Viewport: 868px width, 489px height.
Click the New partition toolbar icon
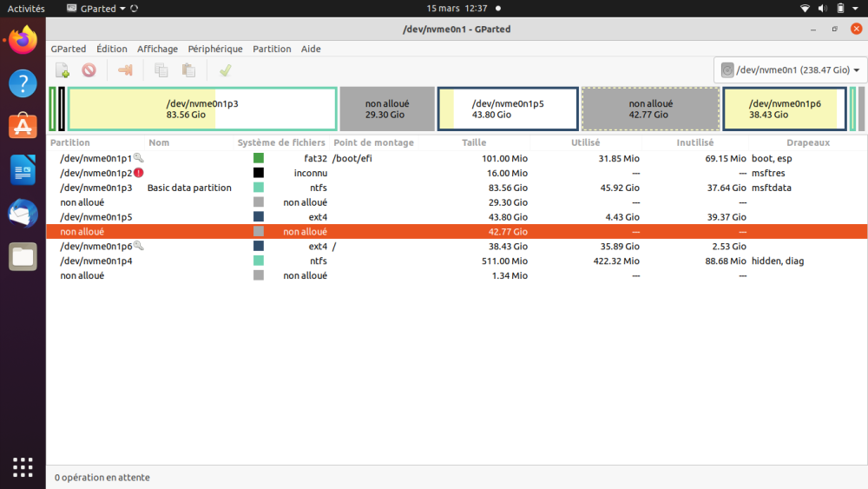(x=62, y=70)
